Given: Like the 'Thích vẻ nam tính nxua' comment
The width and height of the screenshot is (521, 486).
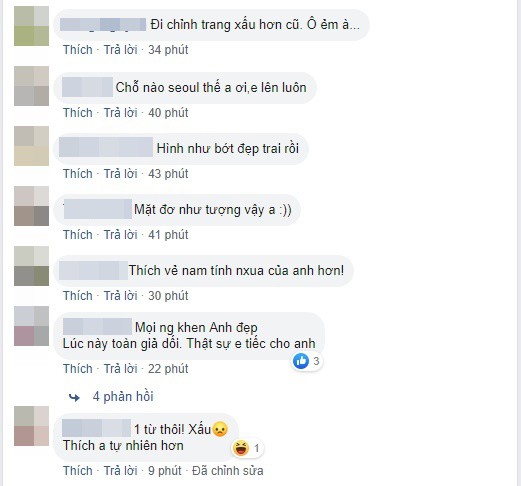Looking at the screenshot, I should [x=78, y=296].
